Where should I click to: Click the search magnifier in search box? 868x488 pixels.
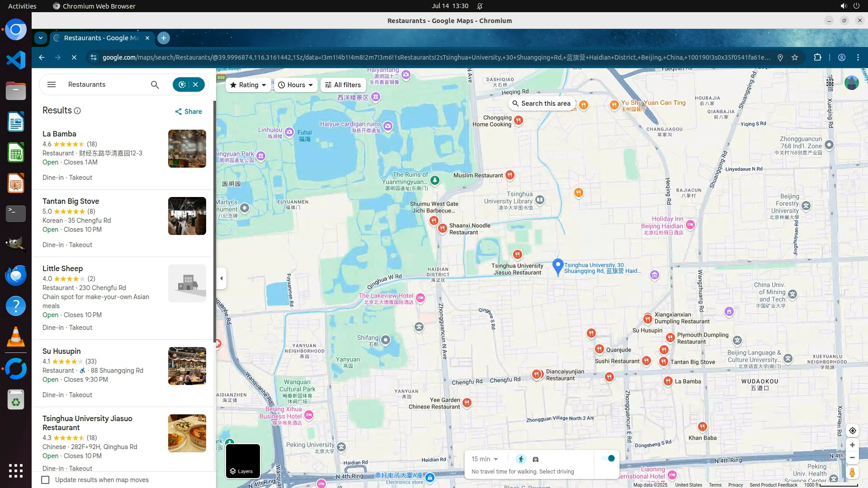tap(155, 85)
